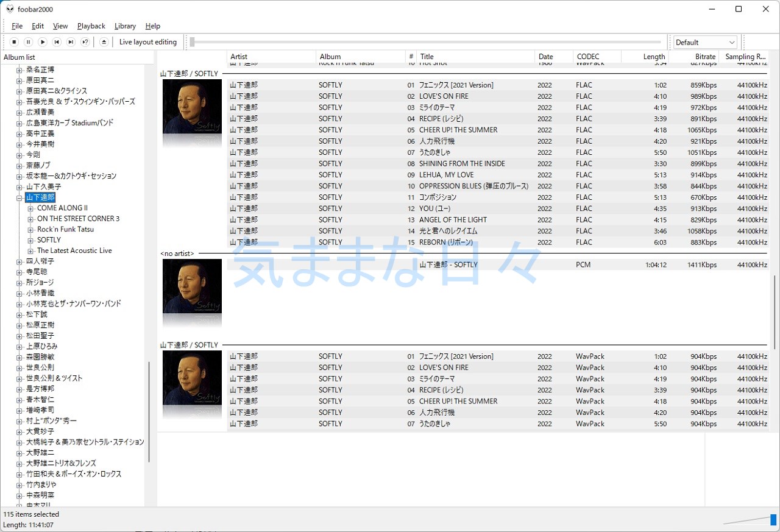Expand the COME ALONG II album node
780x532 pixels.
pos(31,208)
